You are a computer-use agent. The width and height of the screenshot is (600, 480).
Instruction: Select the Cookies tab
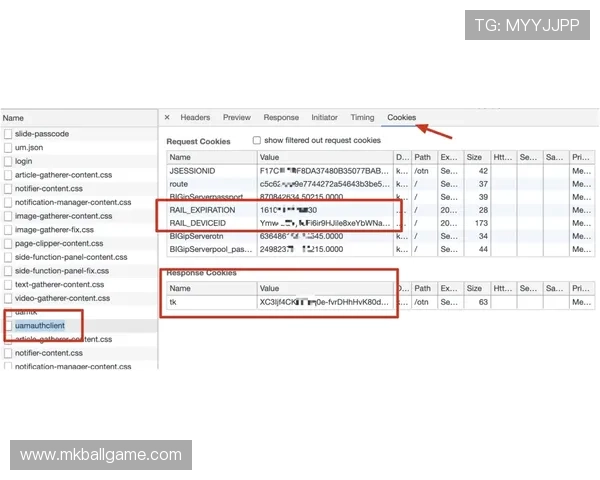pyautogui.click(x=401, y=117)
